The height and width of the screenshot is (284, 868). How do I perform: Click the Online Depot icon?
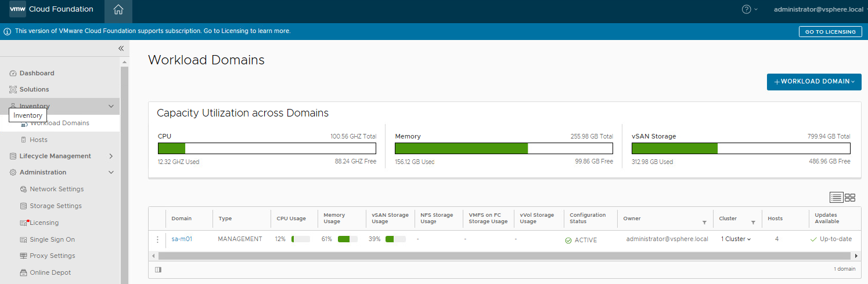click(x=24, y=272)
